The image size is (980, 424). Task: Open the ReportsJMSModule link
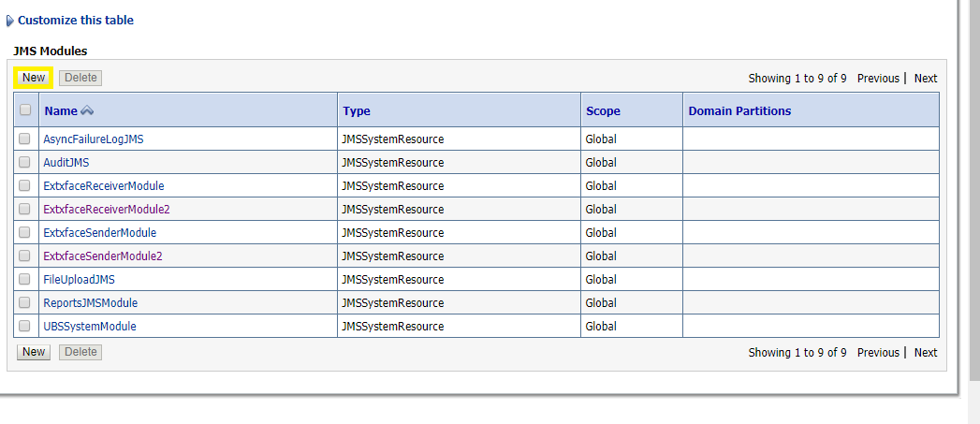[90, 302]
